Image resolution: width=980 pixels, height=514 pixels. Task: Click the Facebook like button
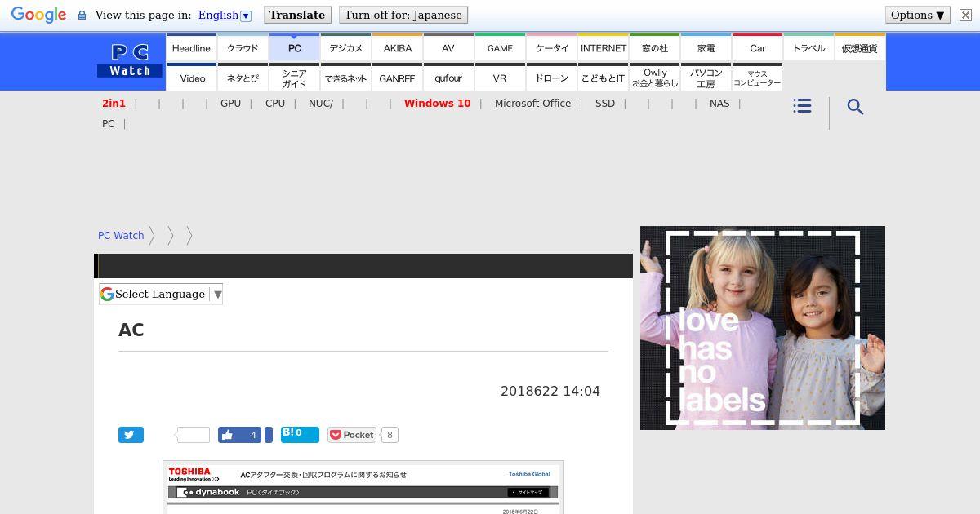239,435
